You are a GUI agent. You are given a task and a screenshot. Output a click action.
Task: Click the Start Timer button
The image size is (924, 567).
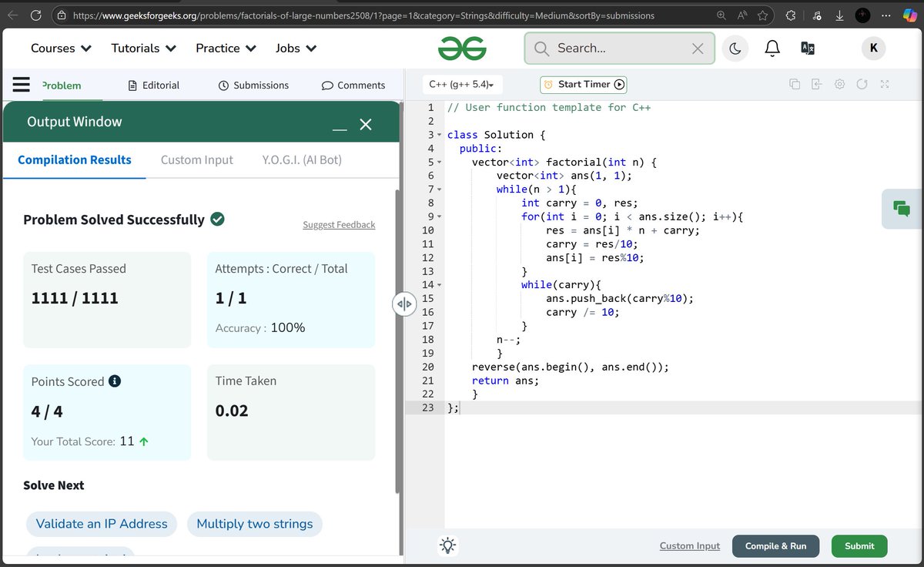click(x=584, y=85)
